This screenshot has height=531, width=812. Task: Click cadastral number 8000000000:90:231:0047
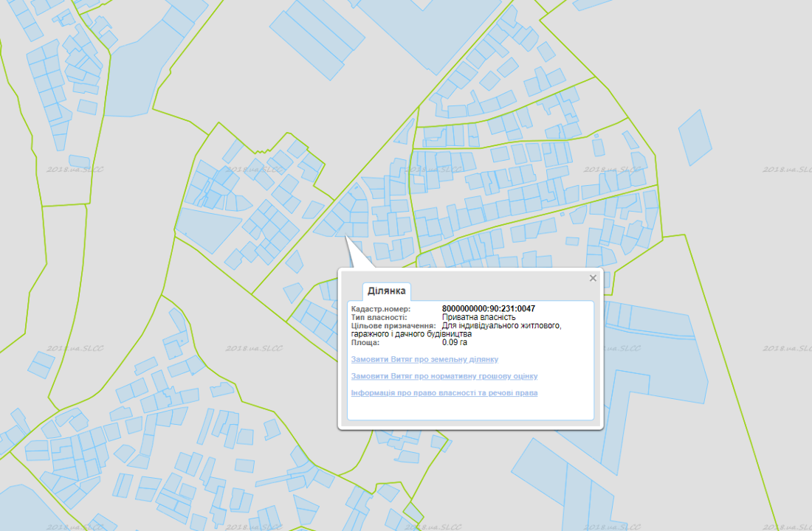pos(489,308)
